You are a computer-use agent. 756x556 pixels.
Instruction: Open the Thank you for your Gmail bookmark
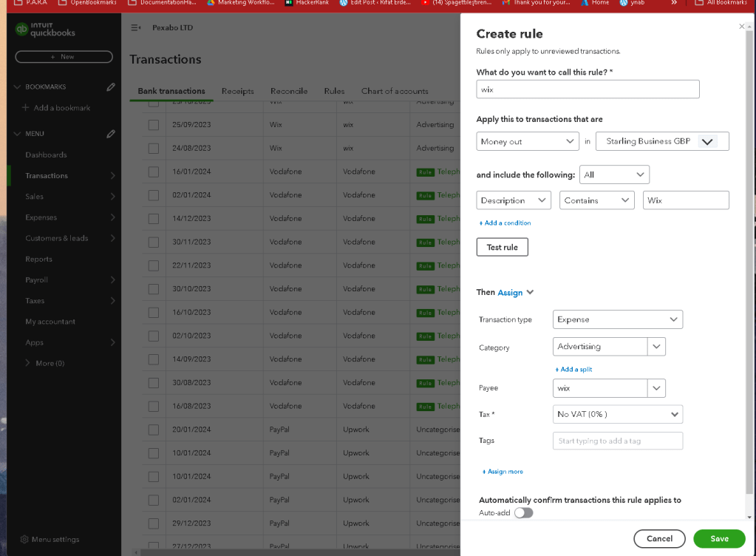coord(536,3)
